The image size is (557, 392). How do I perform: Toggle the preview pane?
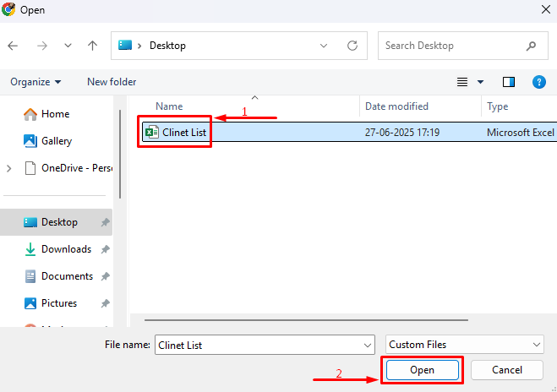[x=509, y=82]
